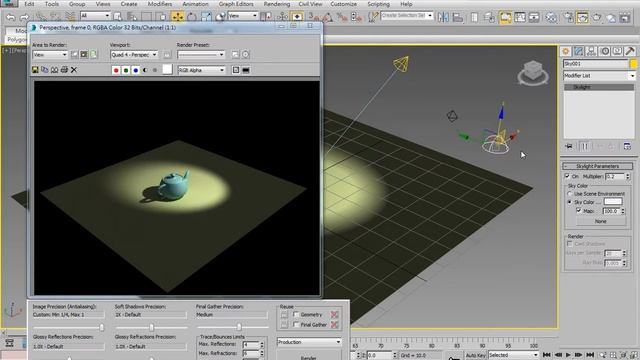Open the Rendering menu

click(277, 4)
